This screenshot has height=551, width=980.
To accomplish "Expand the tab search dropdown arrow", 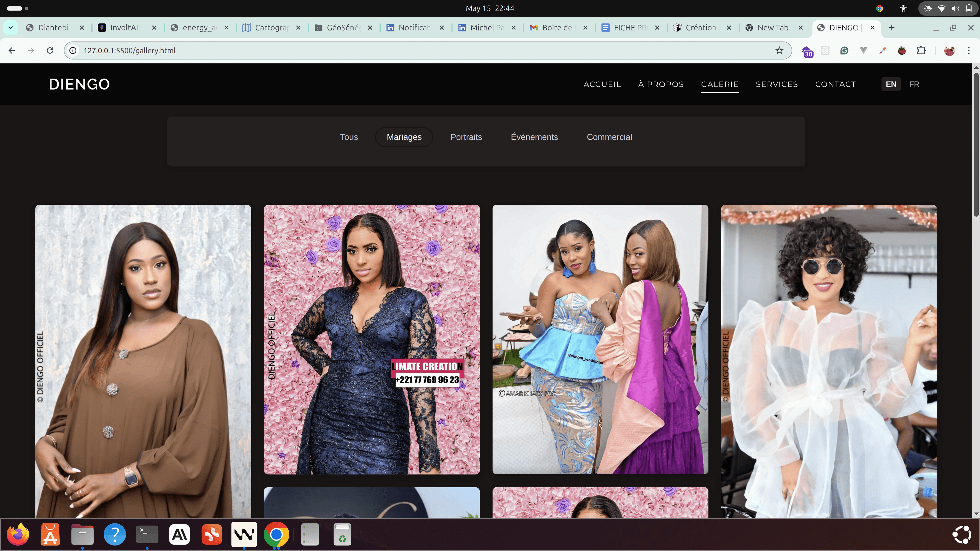I will [11, 27].
